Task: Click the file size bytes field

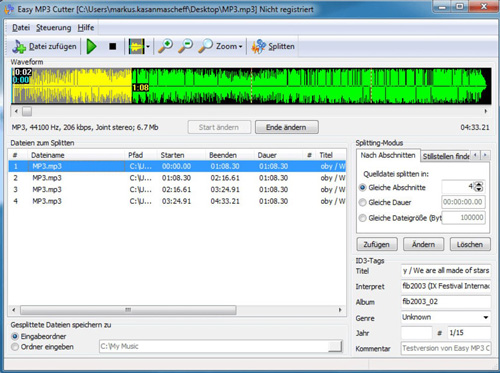Action: pos(463,218)
